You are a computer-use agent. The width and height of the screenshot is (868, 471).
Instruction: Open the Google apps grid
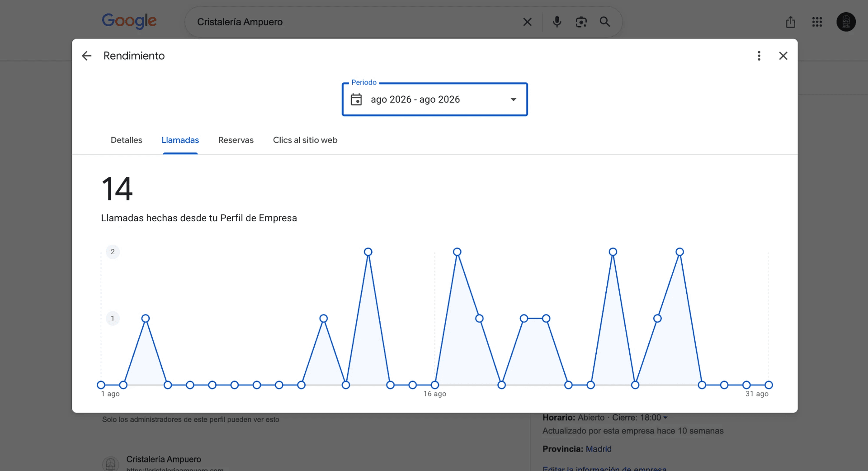tap(817, 22)
